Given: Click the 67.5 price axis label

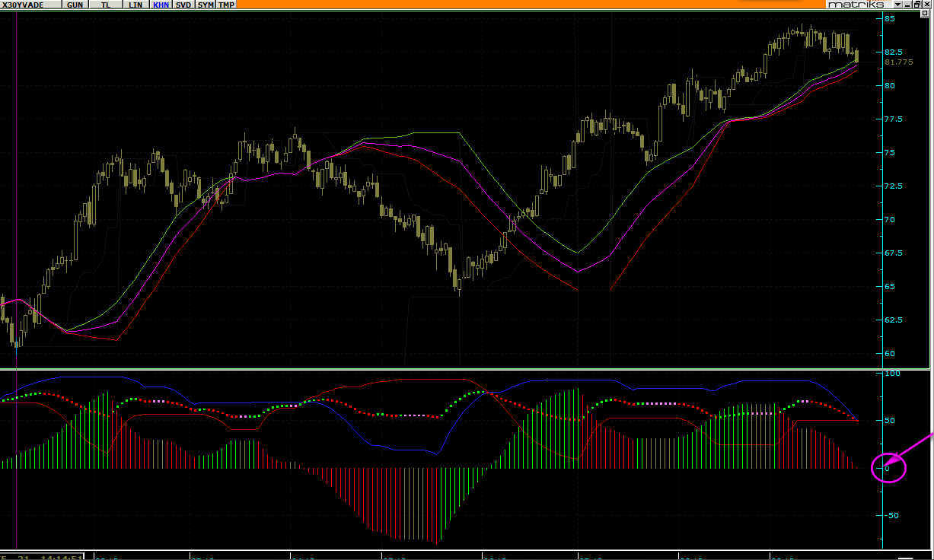Looking at the screenshot, I should [893, 253].
